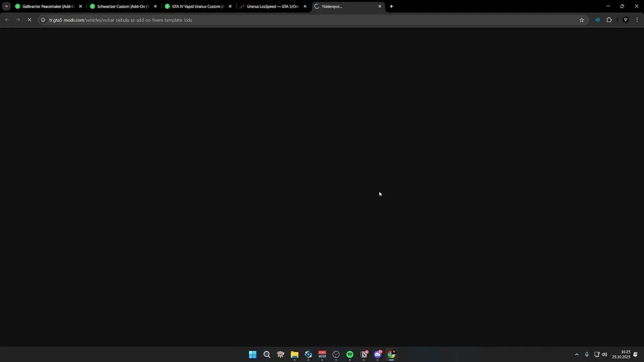Open the pink cluster app in taskbar

pos(281,354)
